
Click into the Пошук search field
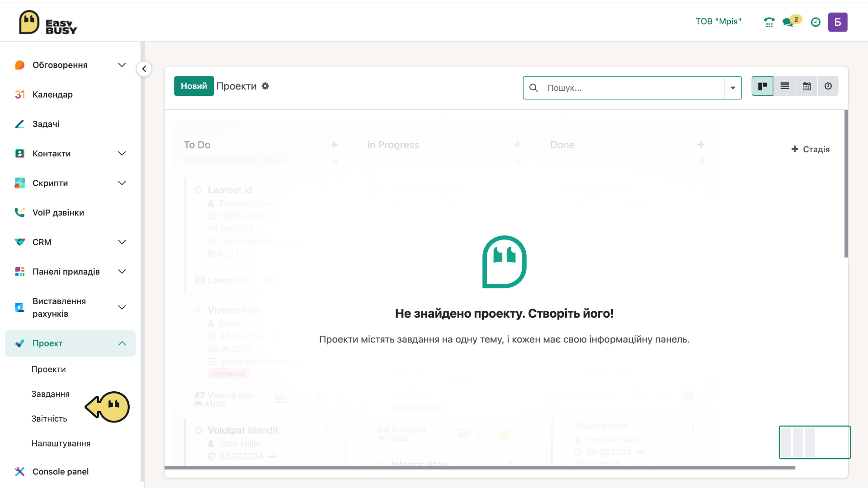(633, 88)
